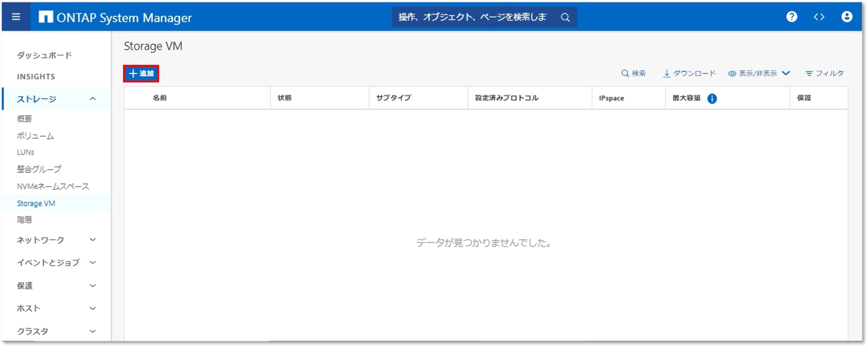The height and width of the screenshot is (347, 868).
Task: Click the max capacity info icon
Action: [712, 99]
